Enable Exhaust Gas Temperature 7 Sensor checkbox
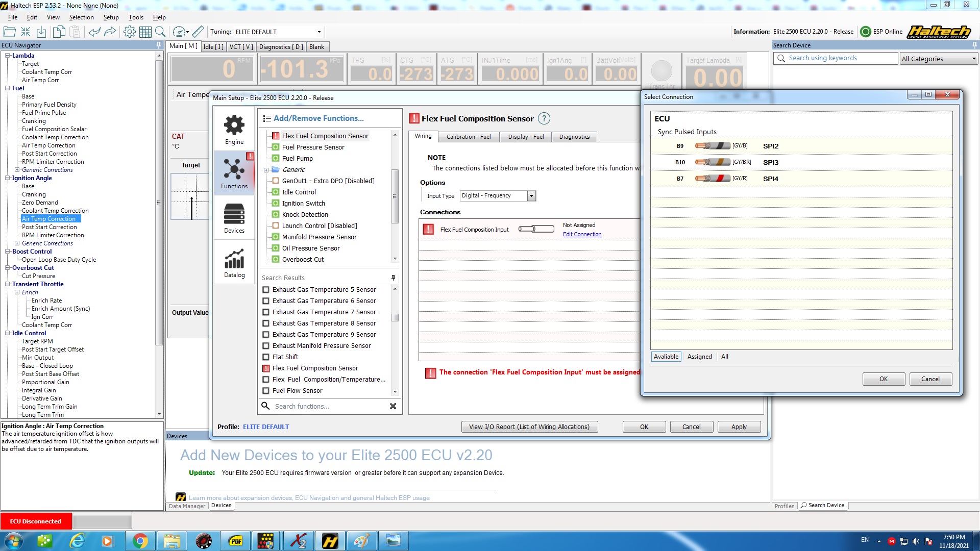The image size is (980, 551). (266, 312)
